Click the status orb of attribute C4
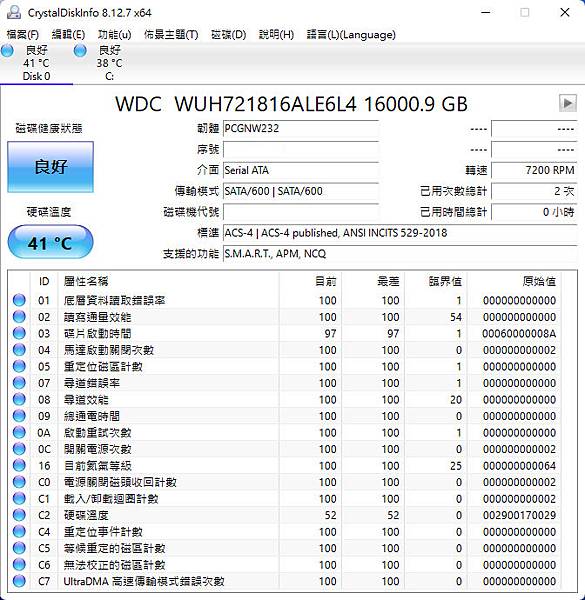The height and width of the screenshot is (600, 585). click(x=19, y=532)
